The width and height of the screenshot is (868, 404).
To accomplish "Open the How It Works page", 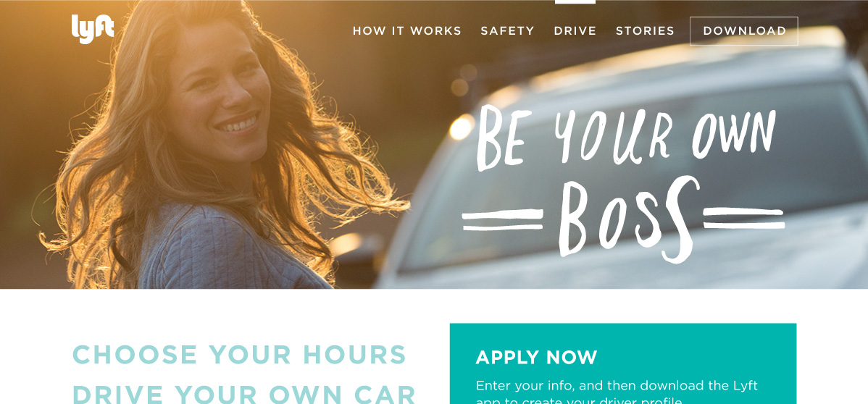I will click(x=407, y=31).
